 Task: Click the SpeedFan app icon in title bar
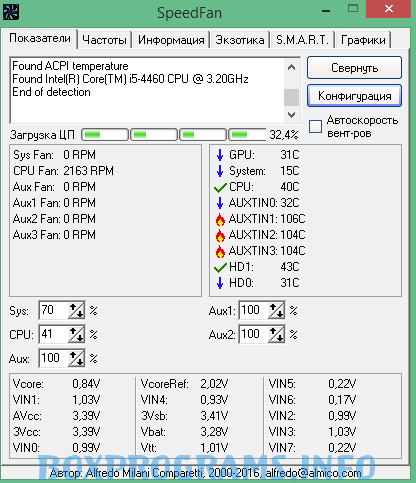[x=11, y=12]
